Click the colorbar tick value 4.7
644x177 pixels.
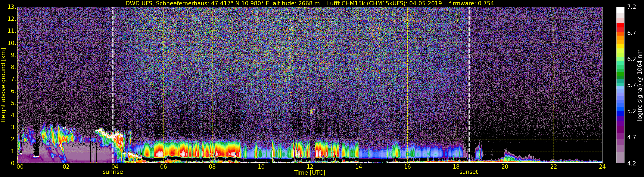coord(632,137)
